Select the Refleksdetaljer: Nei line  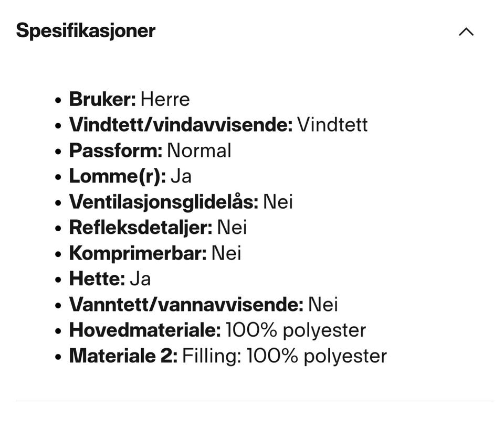tap(157, 228)
